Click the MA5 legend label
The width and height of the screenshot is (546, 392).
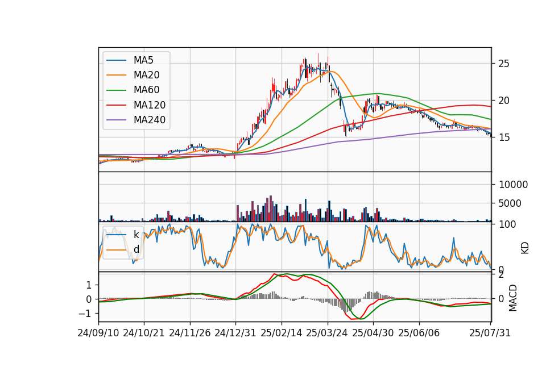tap(143, 60)
